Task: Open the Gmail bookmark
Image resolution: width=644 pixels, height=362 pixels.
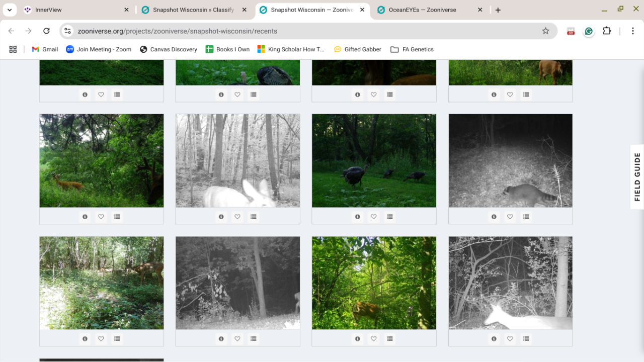Action: tap(45, 49)
